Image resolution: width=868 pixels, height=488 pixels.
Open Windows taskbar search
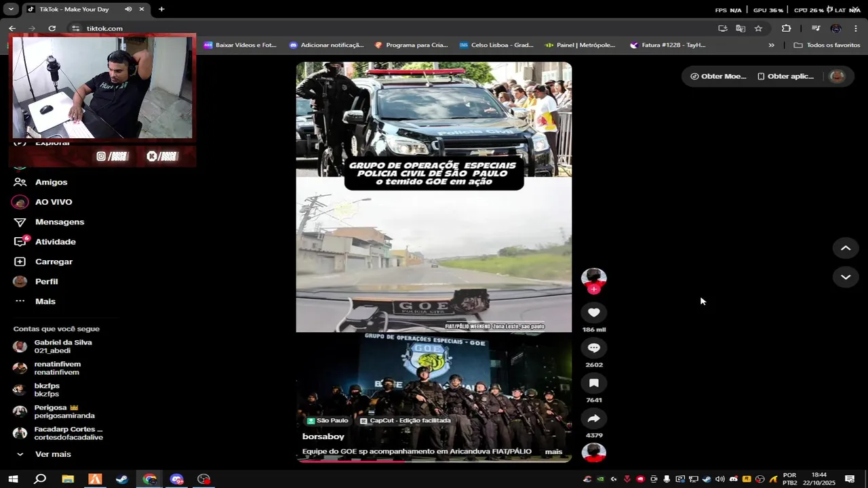click(x=40, y=479)
